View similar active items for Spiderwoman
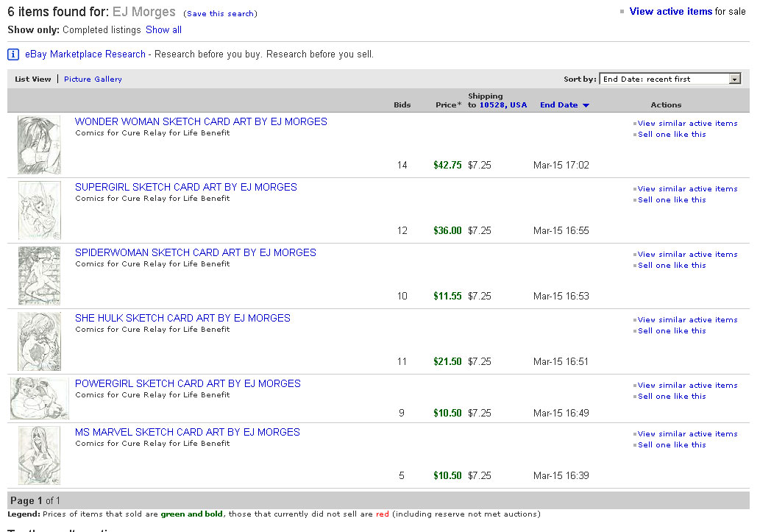760x532 pixels. 687,254
